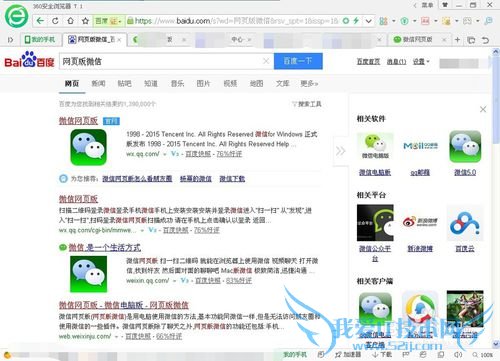Screen dimensions: 500x361
Task: Close the related sidebar with X icon
Action: [483, 109]
